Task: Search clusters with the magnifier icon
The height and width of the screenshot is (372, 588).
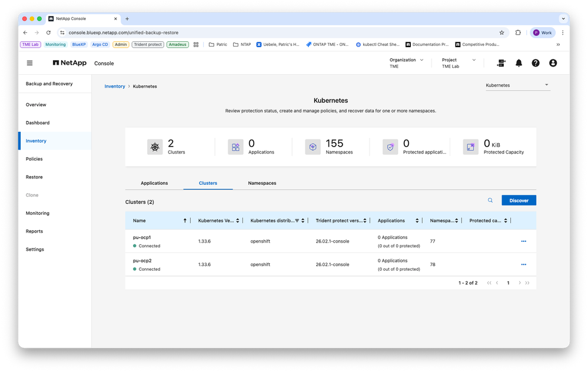Action: 490,200
